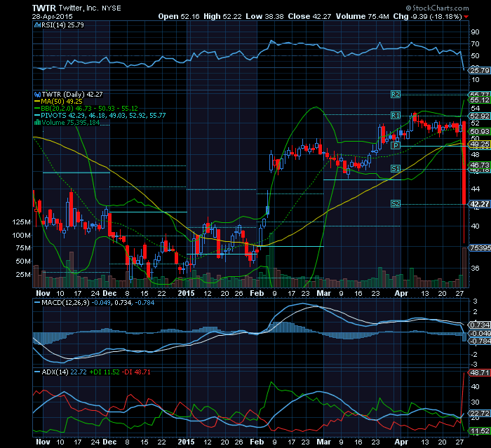Screen dimensions: 491x448
Task: Click the ADX(14) legend line marker
Action: pos(37,372)
